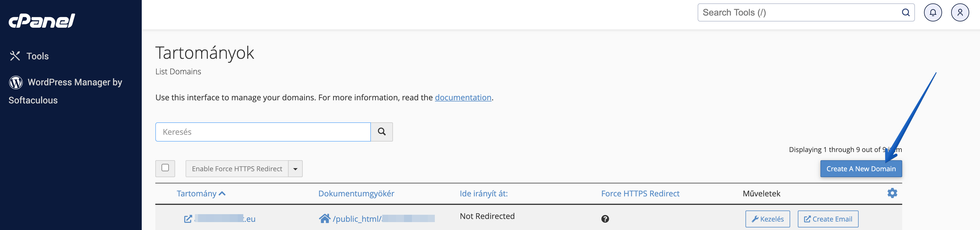
Task: Open WordPress Manager by Softaculous
Action: click(65, 91)
